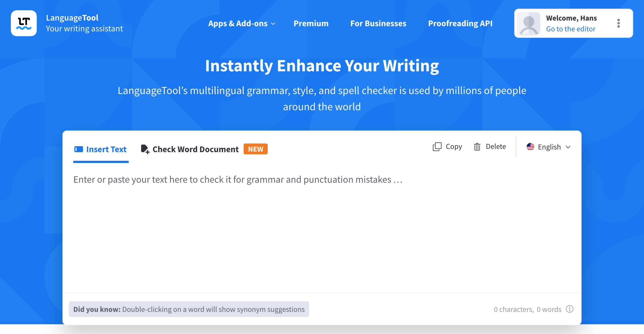Expand the Apps & Add-ons dropdown menu
Image resolution: width=644 pixels, height=334 pixels.
click(241, 24)
